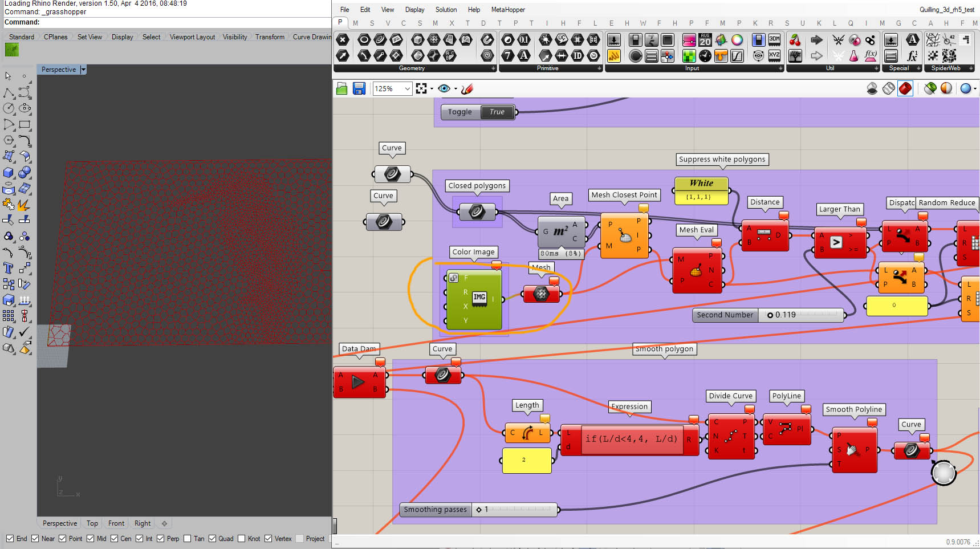
Task: Toggle the End osnap checkbox
Action: 10,539
